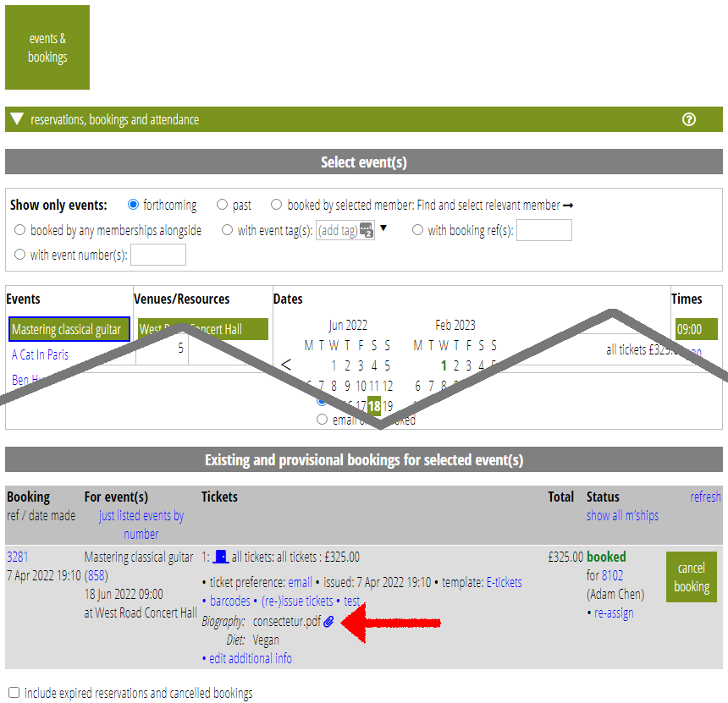The height and width of the screenshot is (703, 728).
Task: Select date 18 in Jun 2022 calendar
Action: (x=374, y=406)
